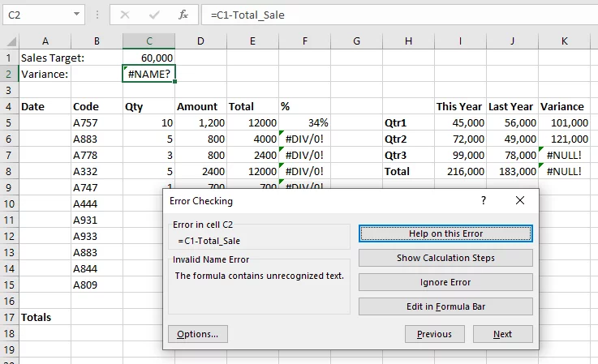Viewport: 598px width, 364px height.
Task: Click the Ignore Error button
Action: coord(445,282)
